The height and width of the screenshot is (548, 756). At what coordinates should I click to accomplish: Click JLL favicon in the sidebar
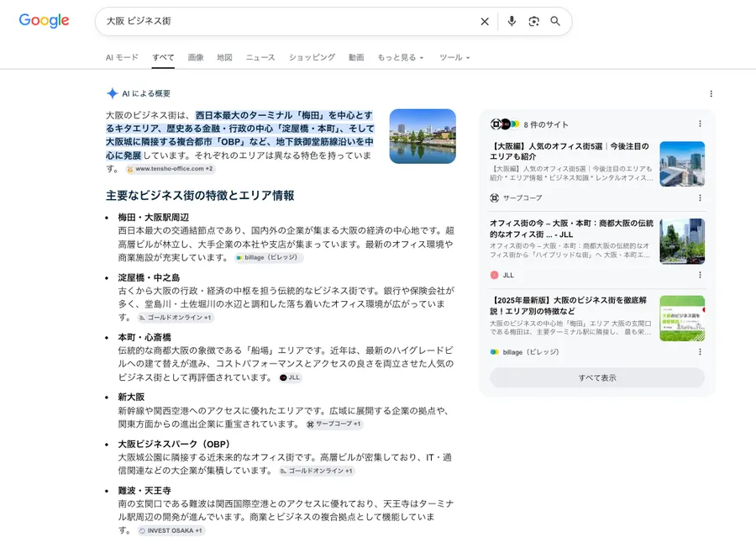[x=494, y=275]
